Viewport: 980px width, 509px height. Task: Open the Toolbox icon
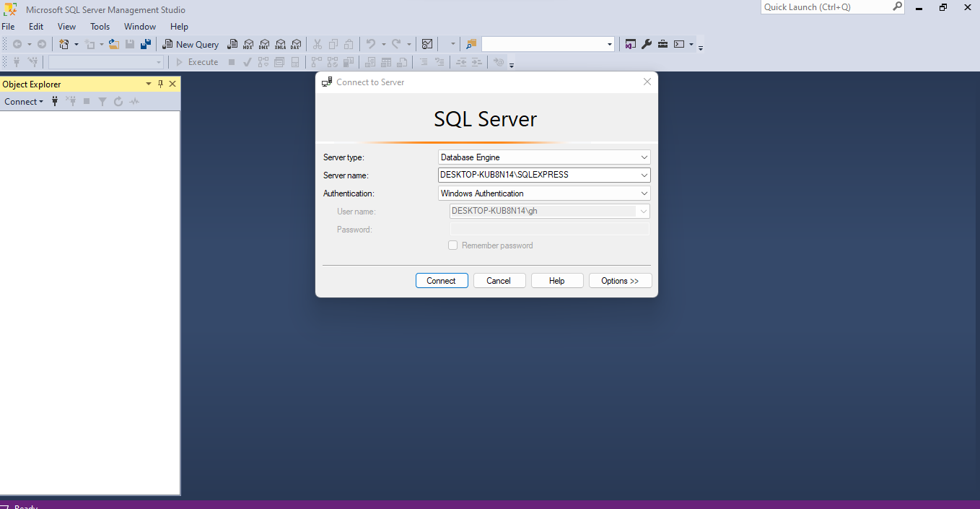662,44
